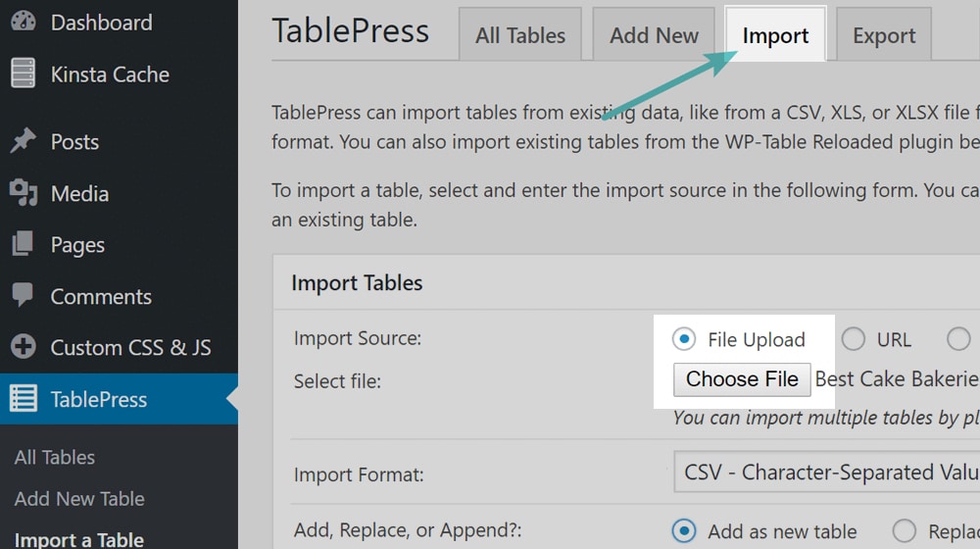Click the Import Source label
The image size is (980, 549).
(358, 338)
